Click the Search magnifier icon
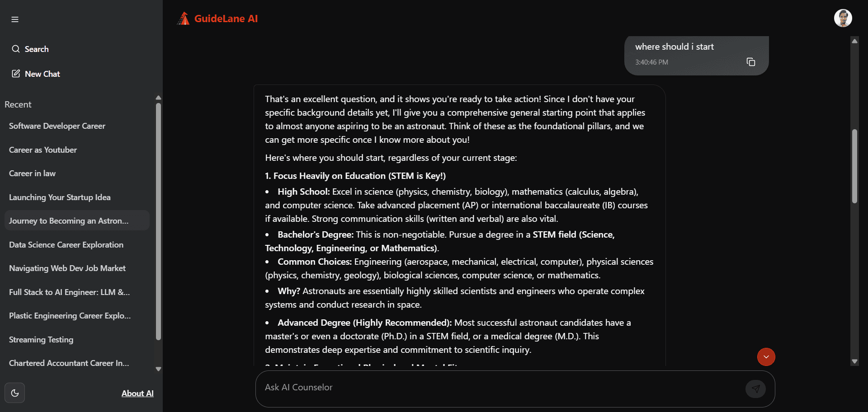The height and width of the screenshot is (412, 868). click(16, 48)
